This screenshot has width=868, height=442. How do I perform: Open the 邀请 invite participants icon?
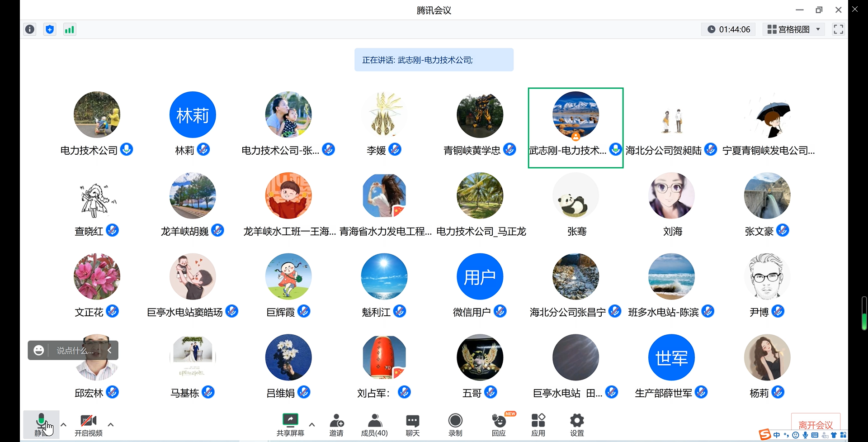(336, 425)
